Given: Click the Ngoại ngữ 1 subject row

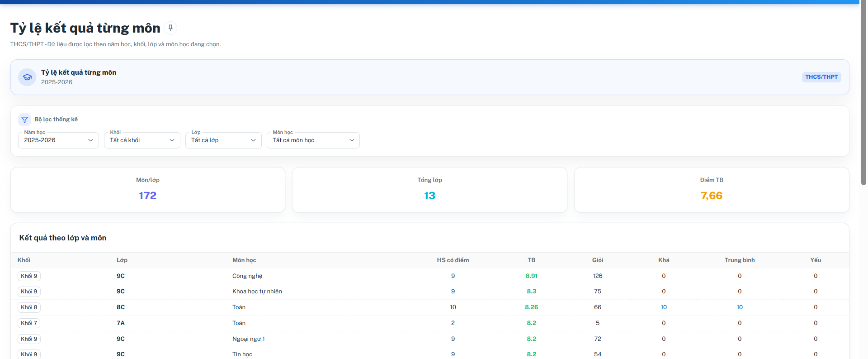Looking at the screenshot, I should tap(429, 339).
